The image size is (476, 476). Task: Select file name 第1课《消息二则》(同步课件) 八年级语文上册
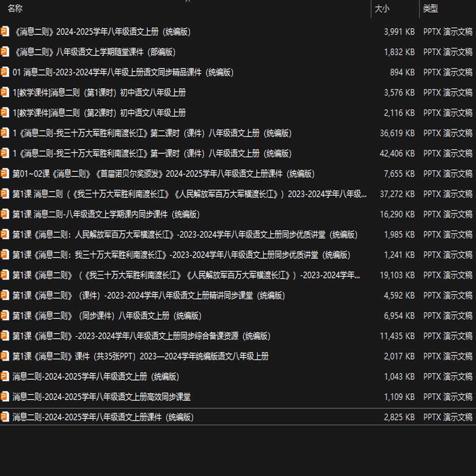point(107,316)
